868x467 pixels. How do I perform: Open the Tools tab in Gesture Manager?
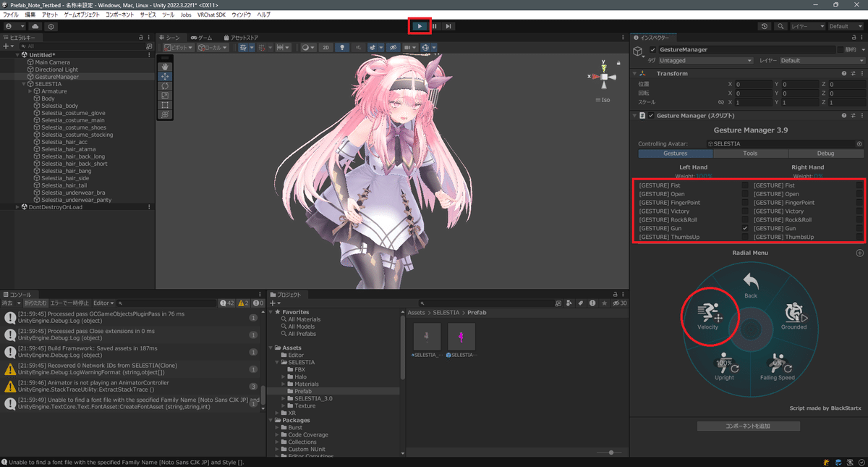coord(751,153)
